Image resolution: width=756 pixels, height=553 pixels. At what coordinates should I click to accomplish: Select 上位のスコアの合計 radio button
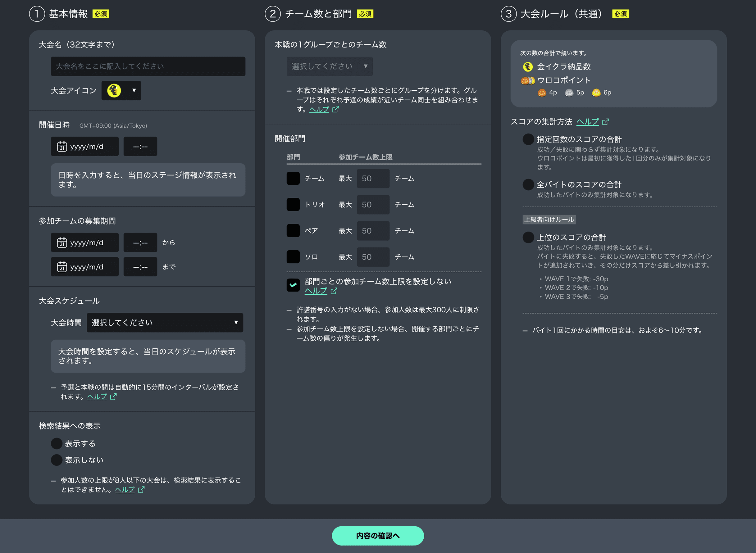point(528,237)
